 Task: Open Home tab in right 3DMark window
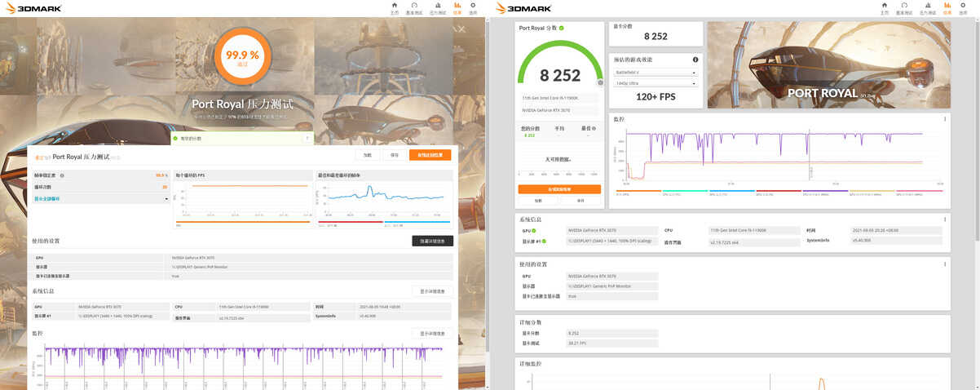coord(885,8)
